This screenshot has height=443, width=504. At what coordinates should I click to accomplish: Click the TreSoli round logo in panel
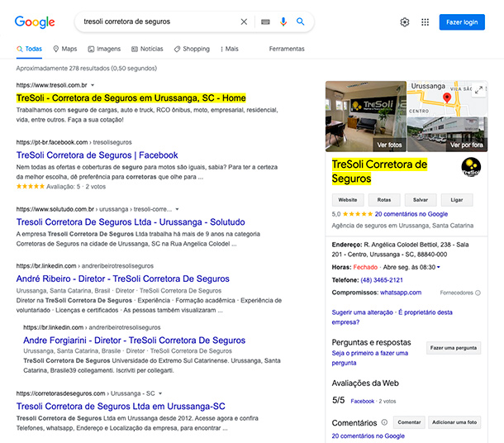pos(471,167)
